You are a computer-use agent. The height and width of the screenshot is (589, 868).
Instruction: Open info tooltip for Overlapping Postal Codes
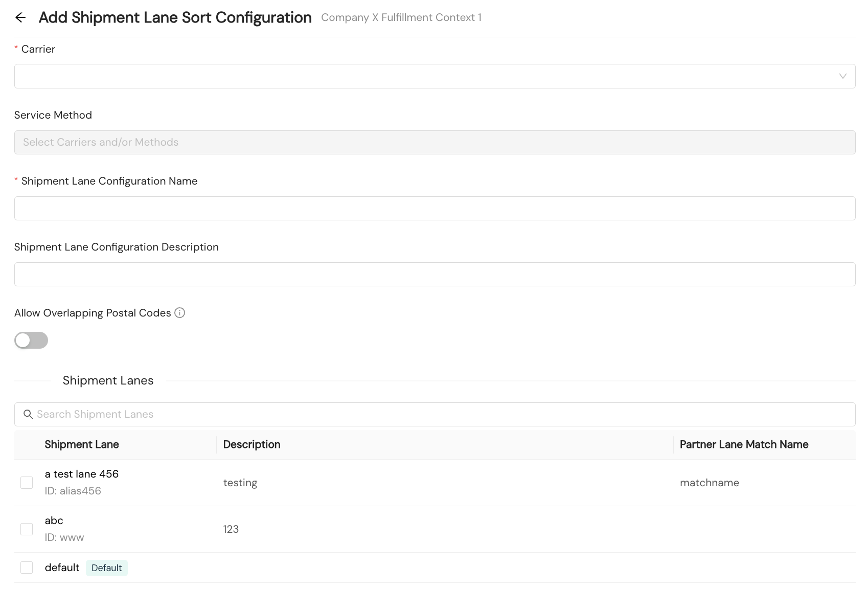coord(179,313)
